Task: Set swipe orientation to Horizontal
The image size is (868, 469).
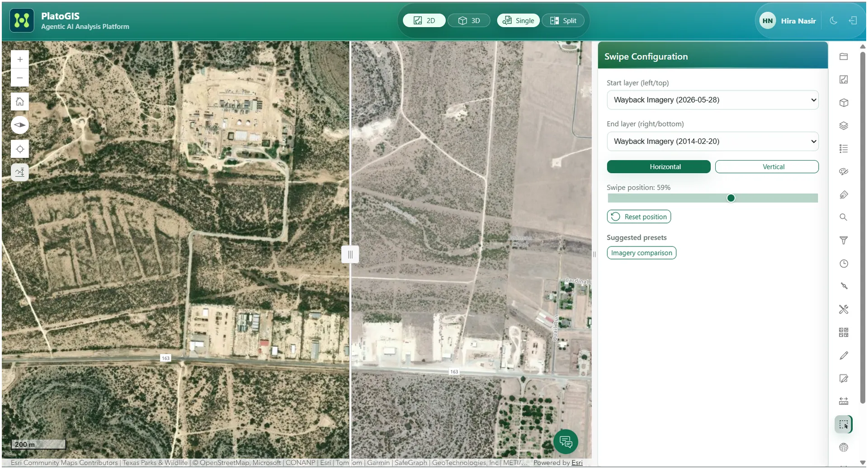Action: [659, 166]
